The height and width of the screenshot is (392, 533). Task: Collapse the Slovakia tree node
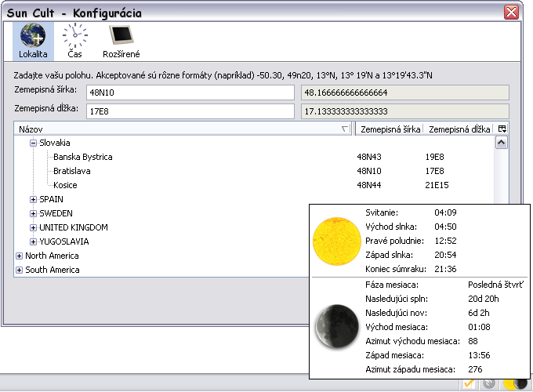click(33, 143)
